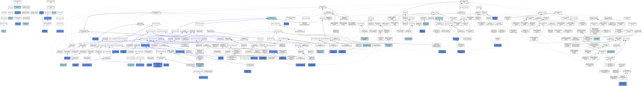Viewport: 644px width, 86px height.
Task: Select the 'cell surface receptor signaling pathway' node
Action: point(436,31)
